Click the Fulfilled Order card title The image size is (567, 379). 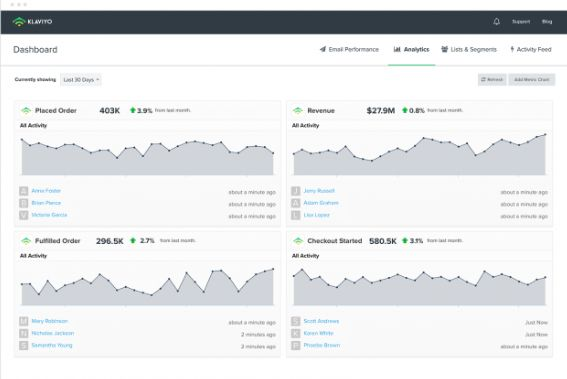pos(57,241)
